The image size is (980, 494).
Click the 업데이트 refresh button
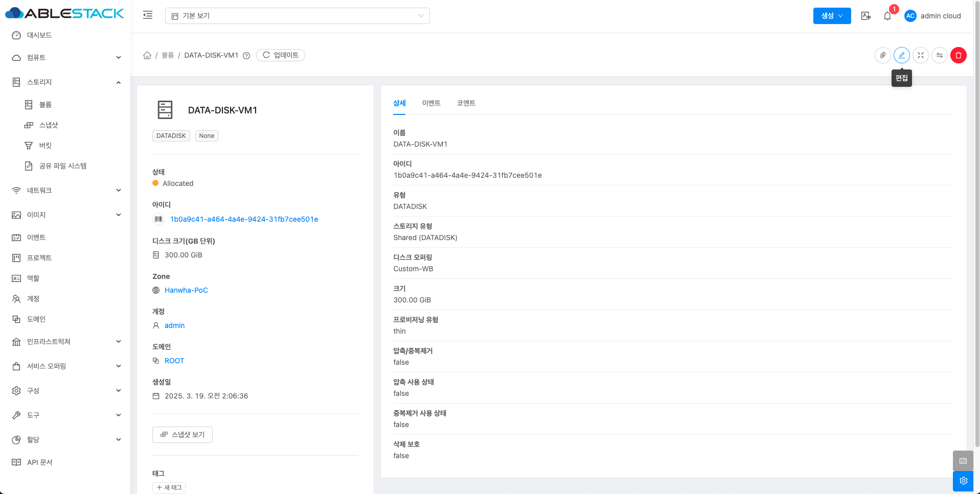281,55
